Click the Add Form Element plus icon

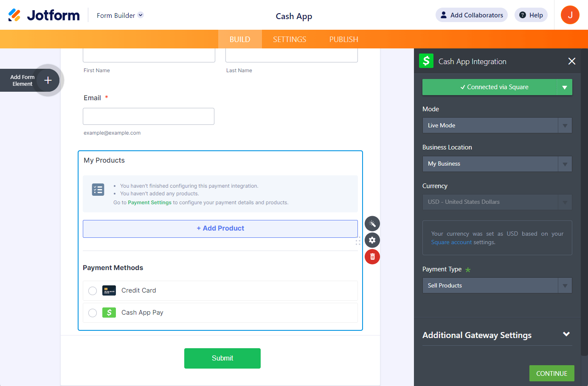pos(48,80)
